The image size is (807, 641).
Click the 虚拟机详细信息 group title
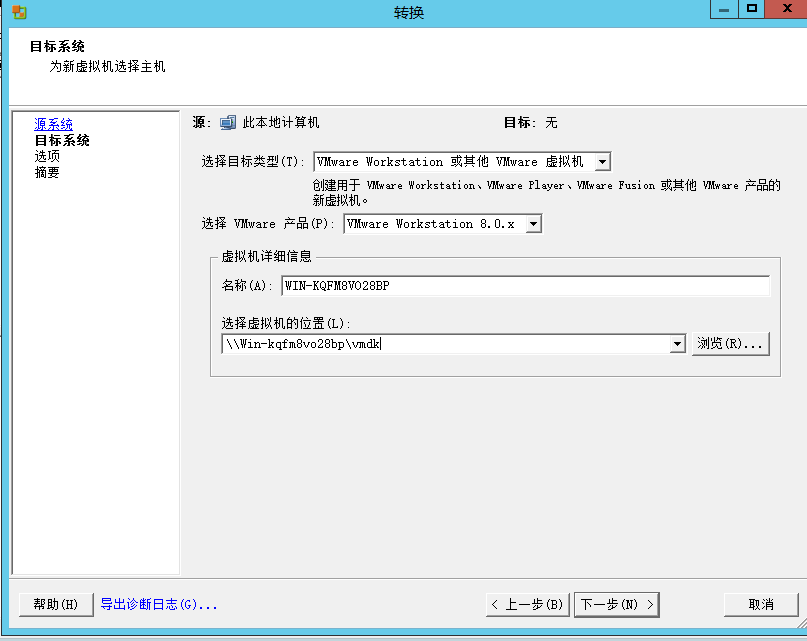click(267, 256)
